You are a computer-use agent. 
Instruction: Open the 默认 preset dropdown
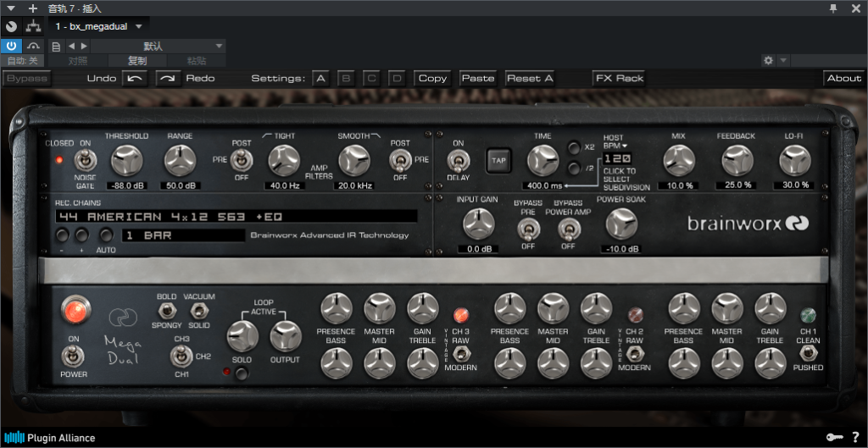pos(158,46)
